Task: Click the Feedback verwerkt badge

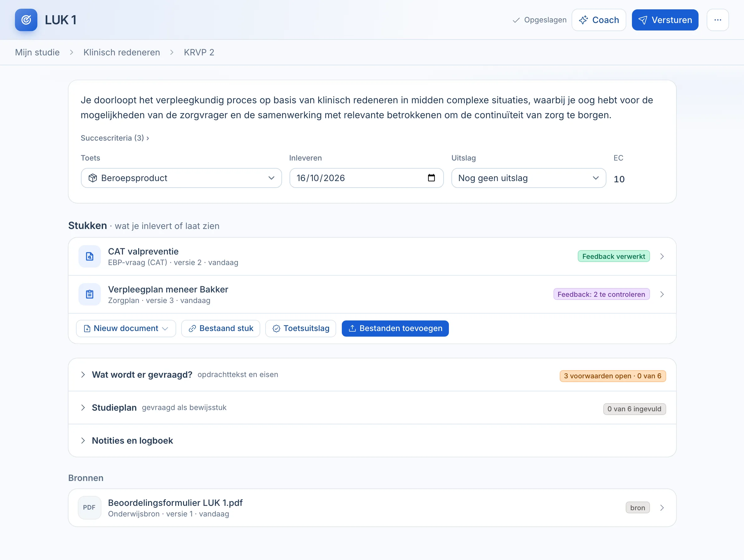Action: (x=614, y=256)
